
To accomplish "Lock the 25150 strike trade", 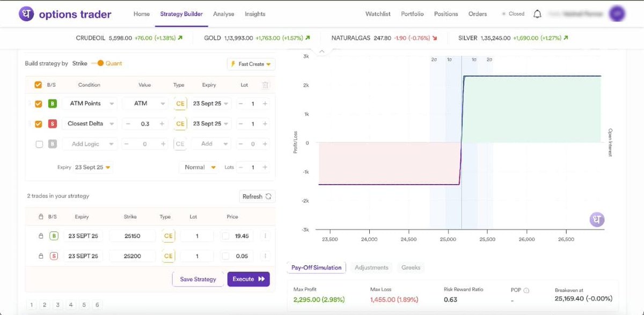I will click(41, 236).
